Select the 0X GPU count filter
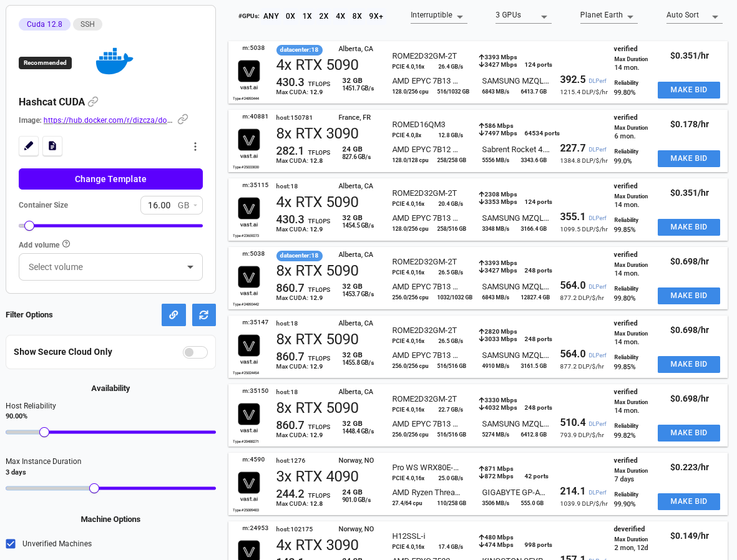Screen dimensions: 737x560 pyautogui.click(x=290, y=16)
